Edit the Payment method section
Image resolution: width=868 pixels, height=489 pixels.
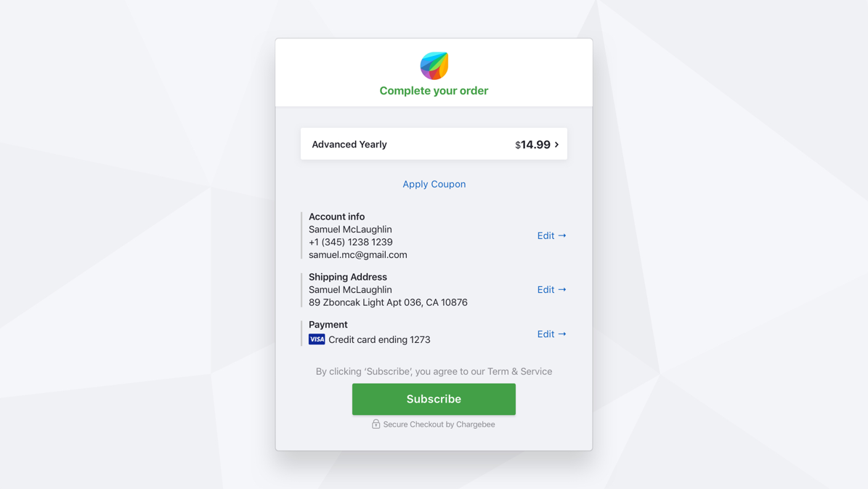click(545, 334)
